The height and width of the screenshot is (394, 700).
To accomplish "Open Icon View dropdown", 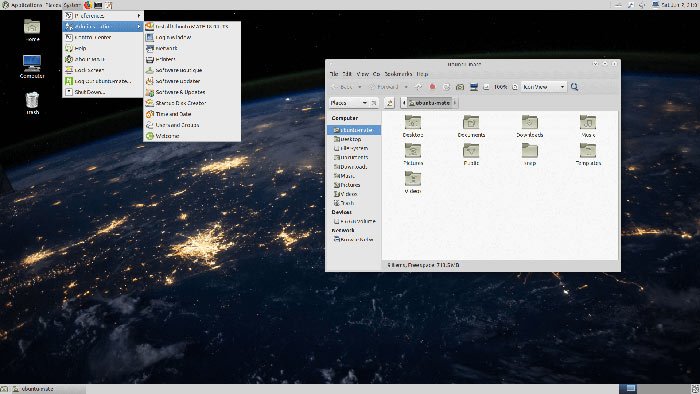I will click(544, 87).
